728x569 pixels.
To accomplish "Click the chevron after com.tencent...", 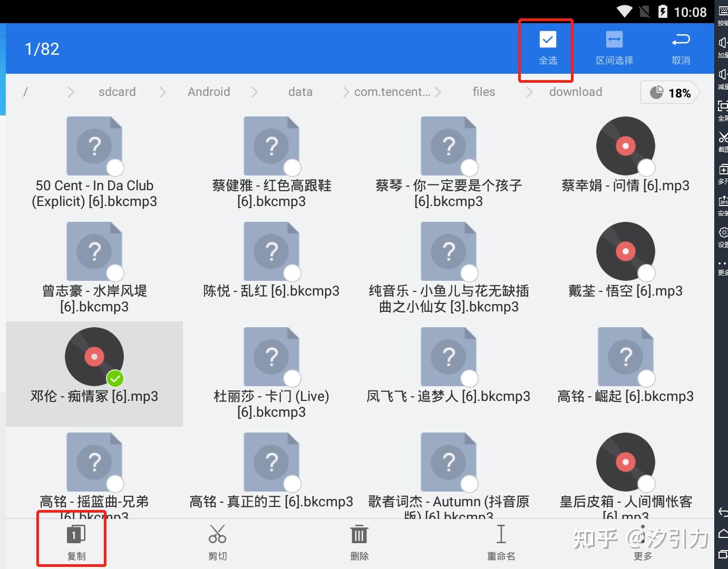I will point(438,92).
